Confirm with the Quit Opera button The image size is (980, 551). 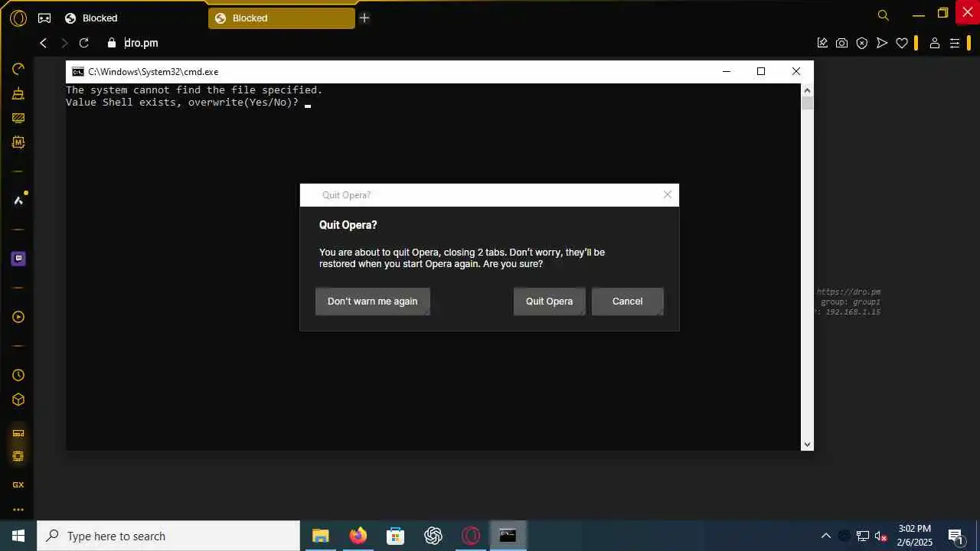(549, 302)
